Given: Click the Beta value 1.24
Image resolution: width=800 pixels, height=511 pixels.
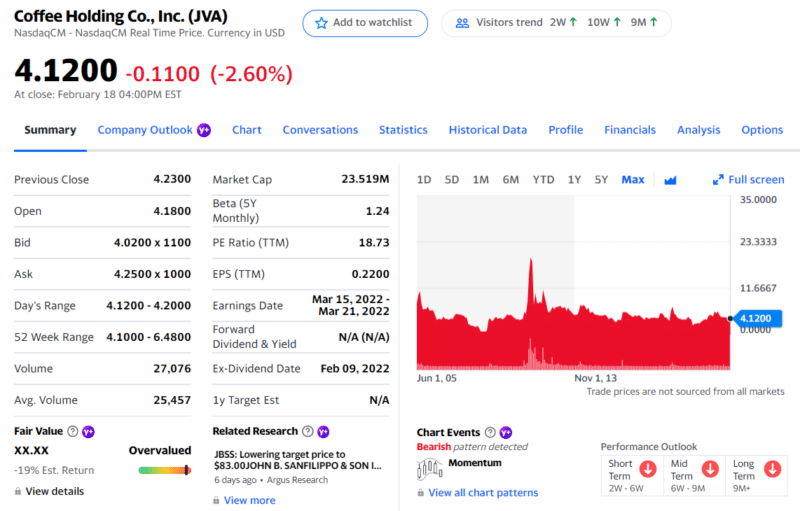Looking at the screenshot, I should pyautogui.click(x=378, y=211).
